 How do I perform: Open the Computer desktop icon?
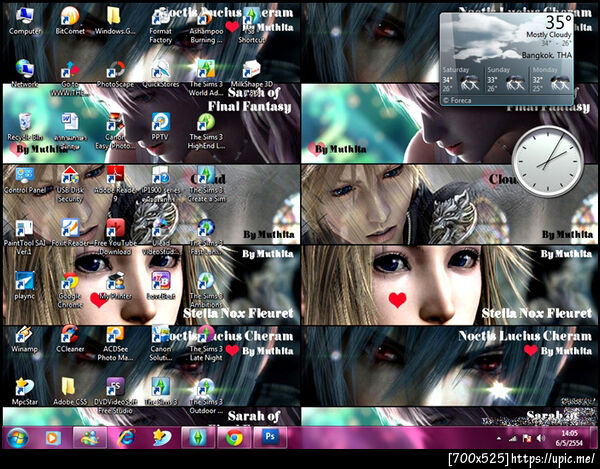click(x=25, y=21)
